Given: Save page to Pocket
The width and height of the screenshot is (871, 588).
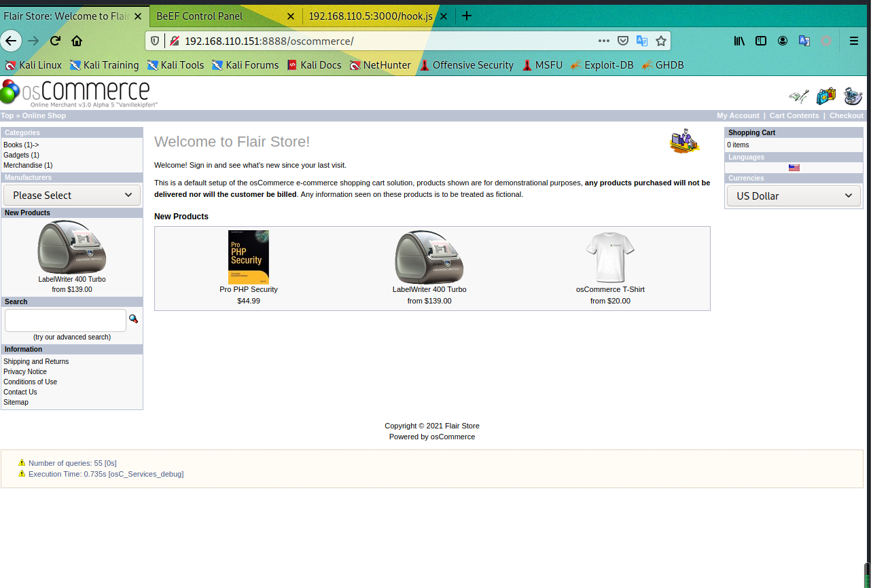Looking at the screenshot, I should click(x=622, y=41).
